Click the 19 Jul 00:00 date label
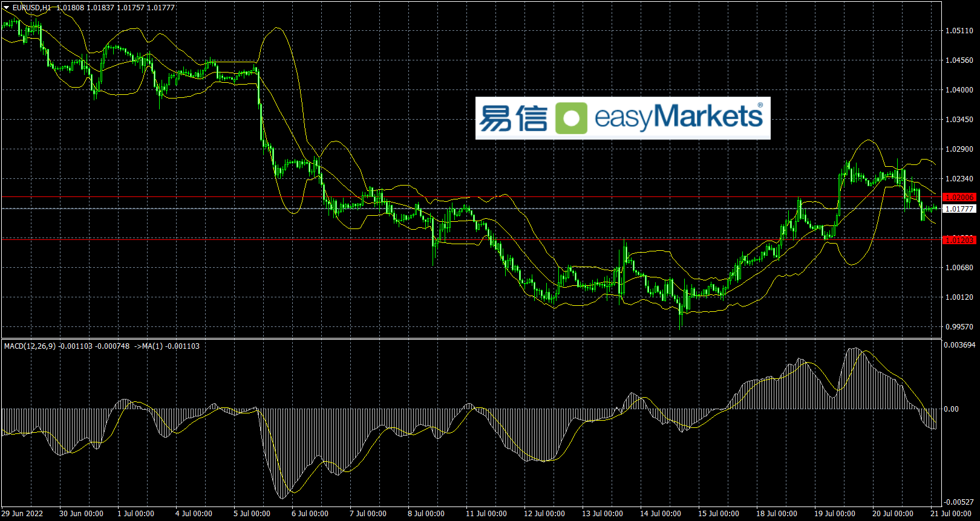Image resolution: width=980 pixels, height=521 pixels. click(835, 514)
